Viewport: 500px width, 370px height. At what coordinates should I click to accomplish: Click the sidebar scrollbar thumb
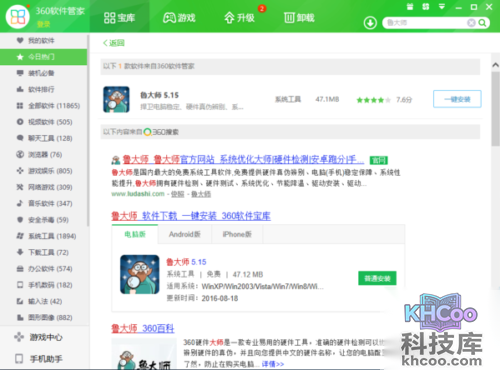click(x=88, y=130)
